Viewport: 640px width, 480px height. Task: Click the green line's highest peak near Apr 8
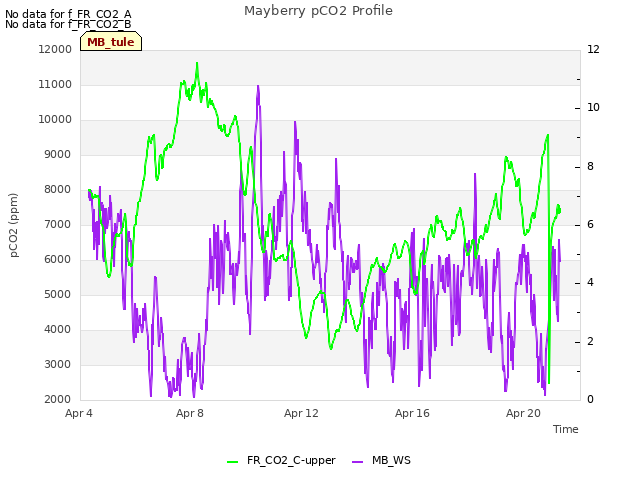coord(197,63)
